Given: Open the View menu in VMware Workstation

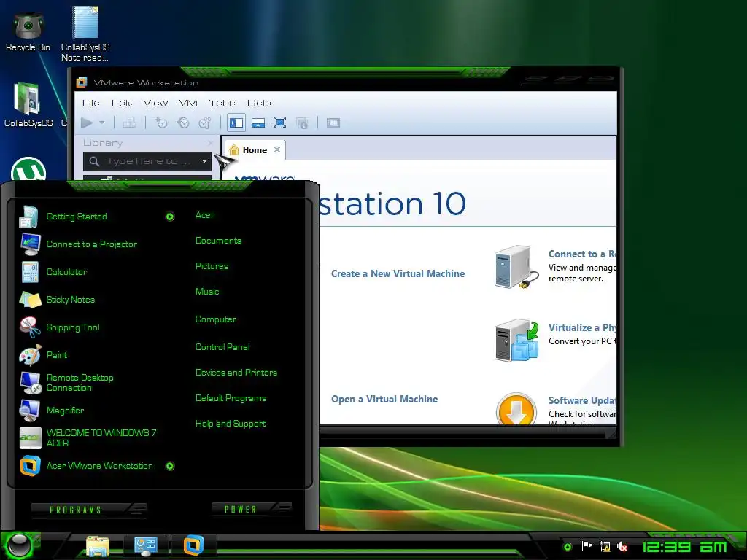Looking at the screenshot, I should click(155, 103).
